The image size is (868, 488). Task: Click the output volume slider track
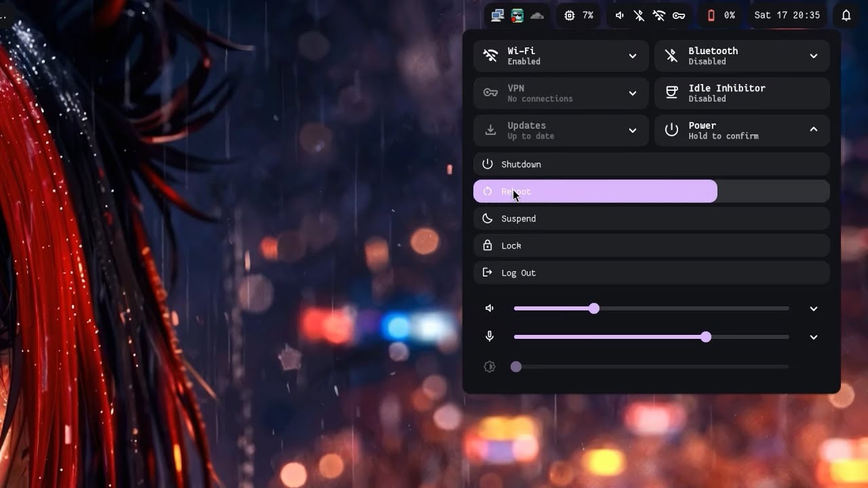[652, 308]
